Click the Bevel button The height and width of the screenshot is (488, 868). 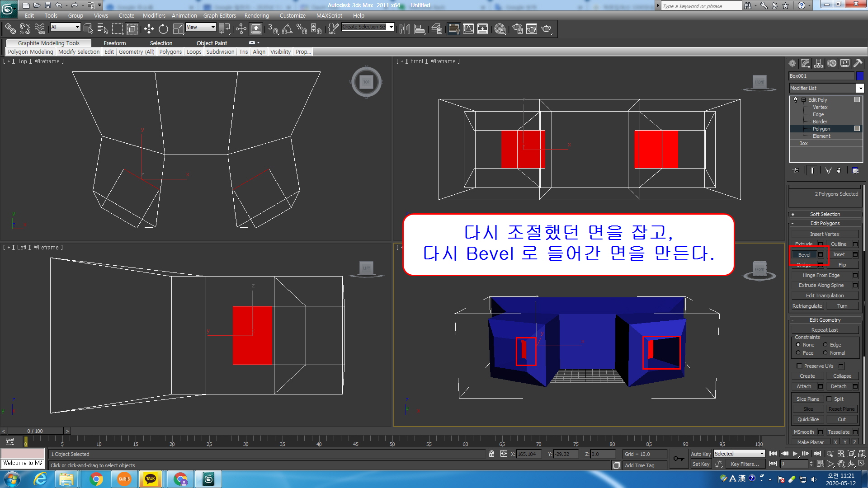point(804,255)
